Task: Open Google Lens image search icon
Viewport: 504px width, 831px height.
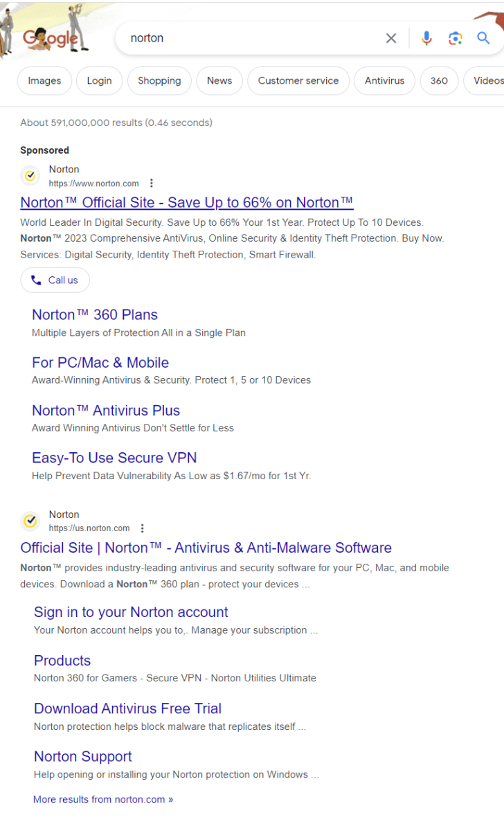Action: [455, 38]
